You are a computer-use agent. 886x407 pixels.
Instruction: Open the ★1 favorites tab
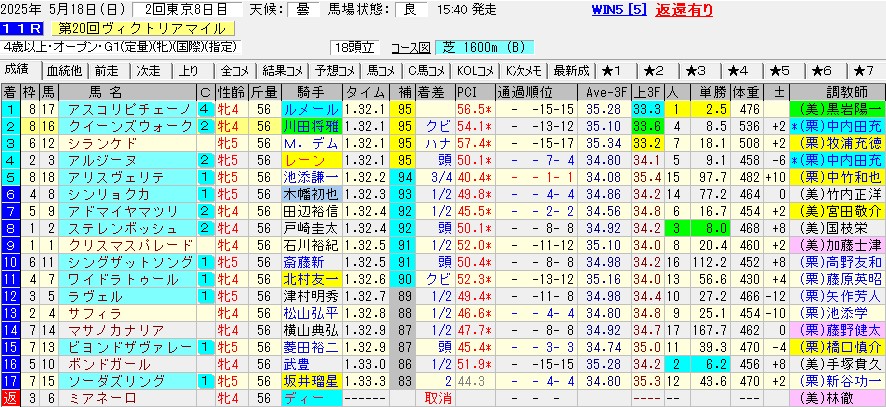[611, 70]
